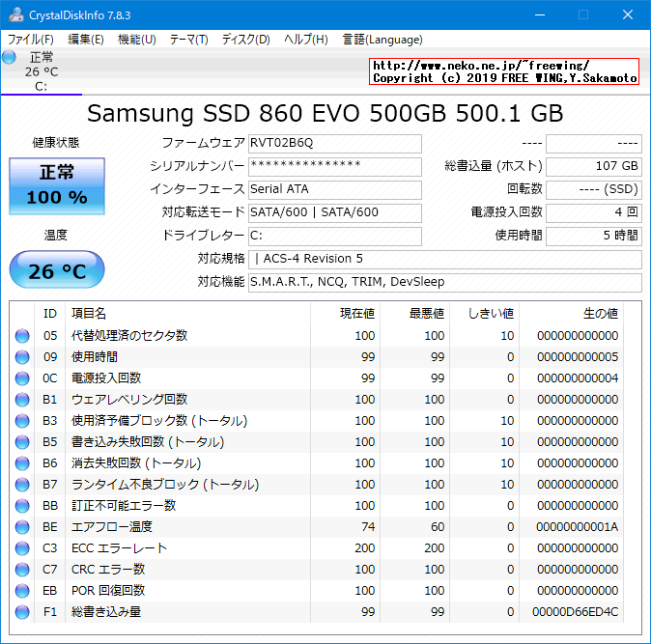Open the 編集(E) menu
Screen dimensions: 651x644
(x=86, y=40)
